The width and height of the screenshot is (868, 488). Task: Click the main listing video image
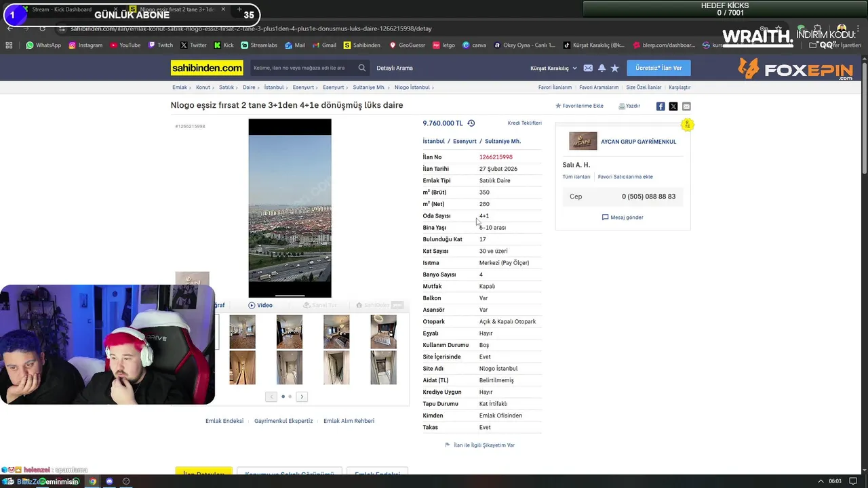click(x=290, y=208)
